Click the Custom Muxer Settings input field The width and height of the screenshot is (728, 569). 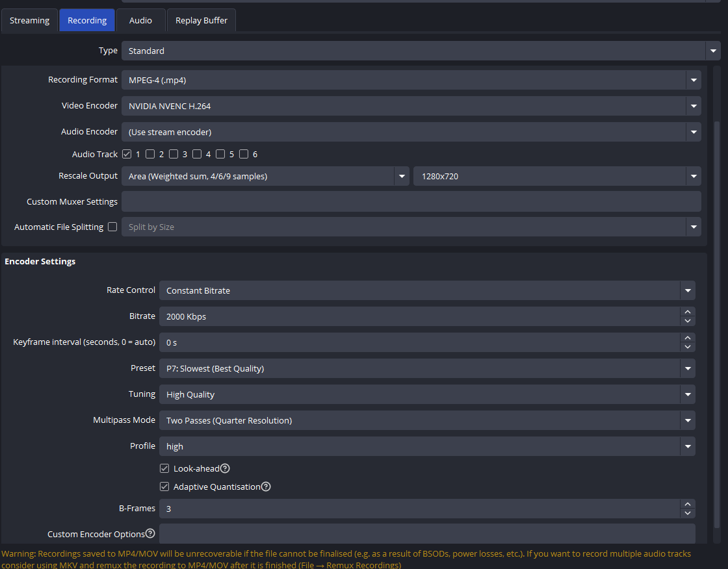click(x=411, y=201)
